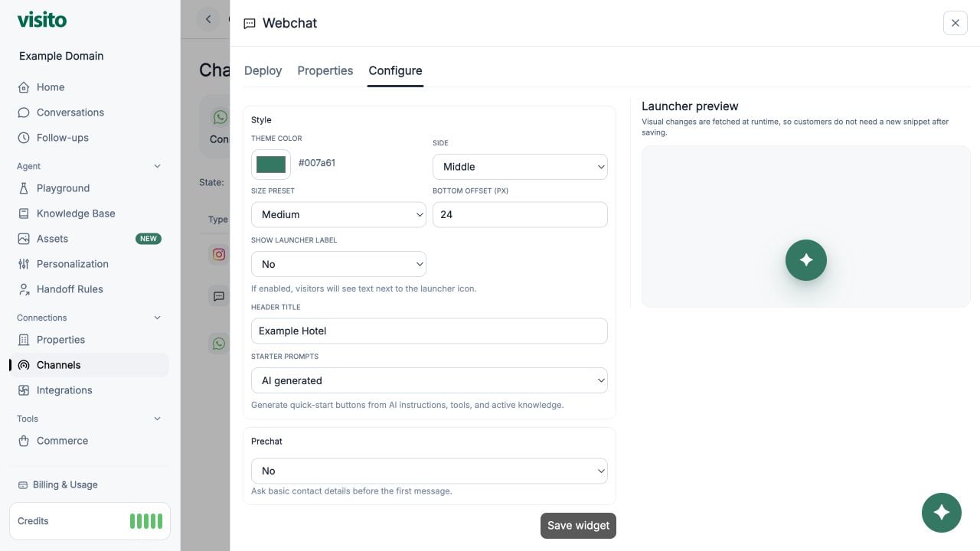This screenshot has width=980, height=551.
Task: Open the floating chat launcher at bottom right
Action: [942, 513]
